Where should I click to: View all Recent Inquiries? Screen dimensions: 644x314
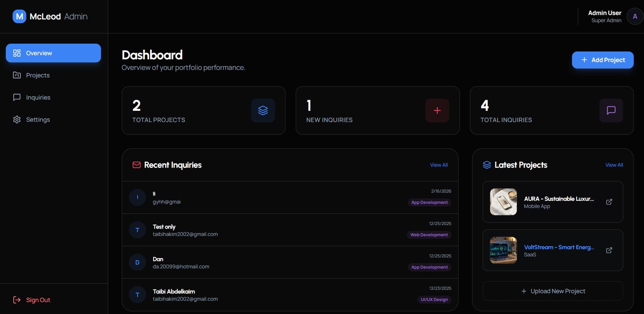(439, 165)
